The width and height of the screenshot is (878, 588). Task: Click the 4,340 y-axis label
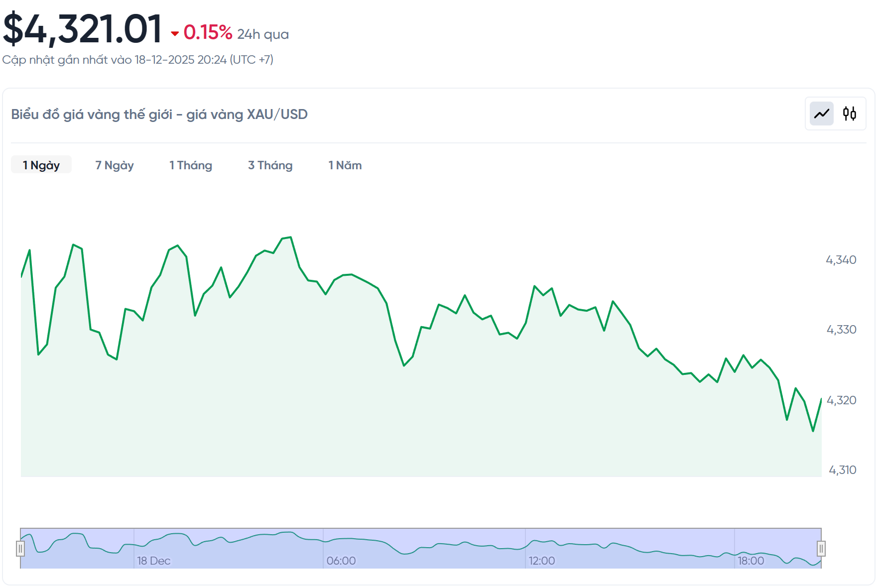(841, 260)
